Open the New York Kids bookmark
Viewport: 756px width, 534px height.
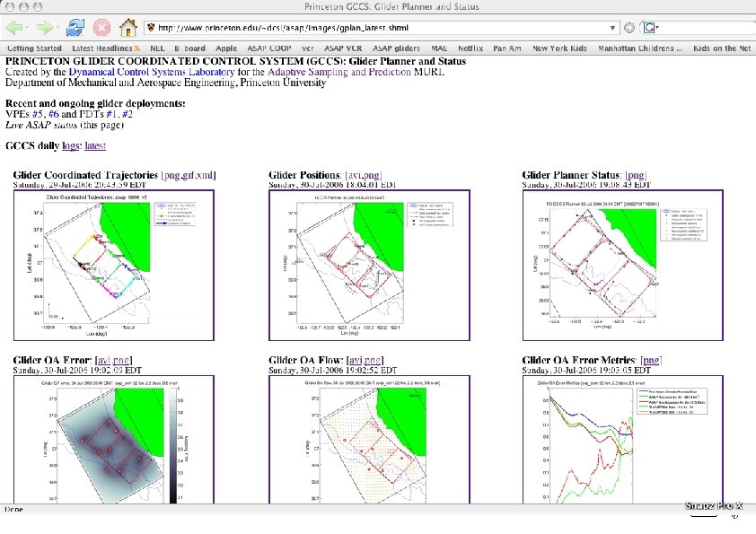coord(559,48)
